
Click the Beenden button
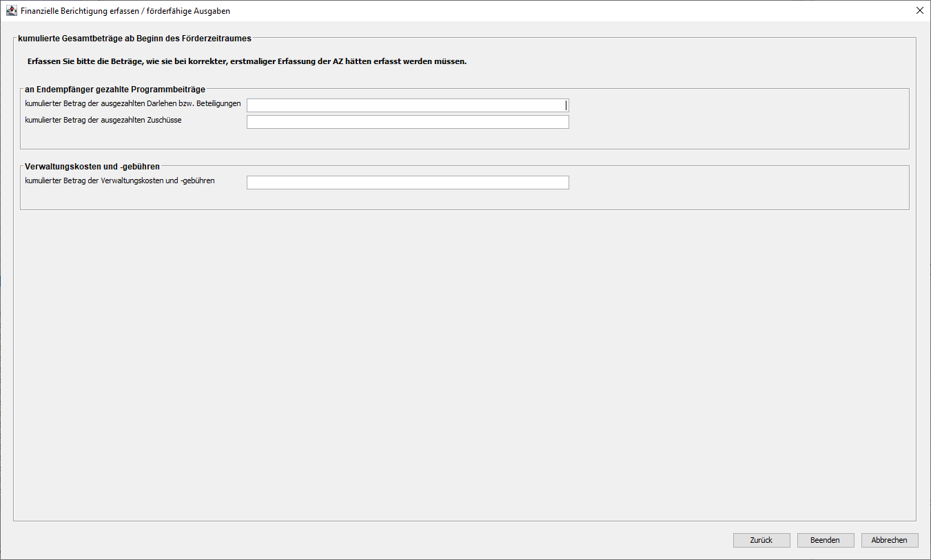coord(825,540)
